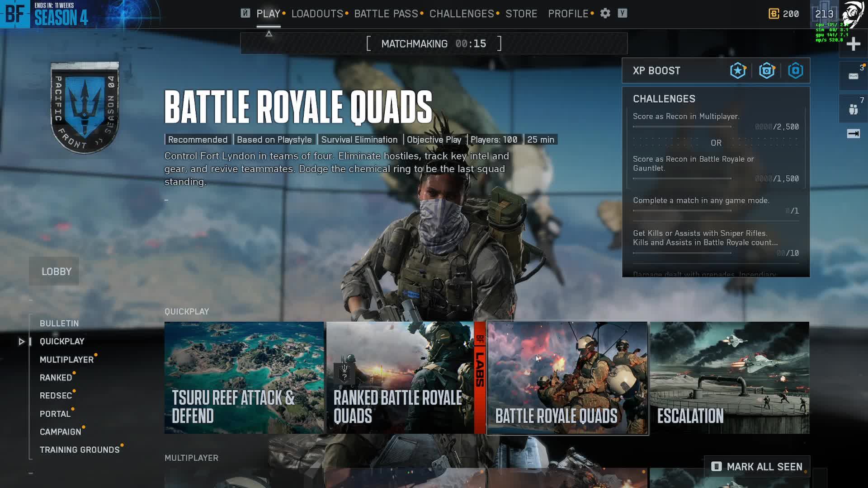Click the BATTLE ROYALE QUADS main heading
This screenshot has width=868, height=488.
tap(298, 108)
